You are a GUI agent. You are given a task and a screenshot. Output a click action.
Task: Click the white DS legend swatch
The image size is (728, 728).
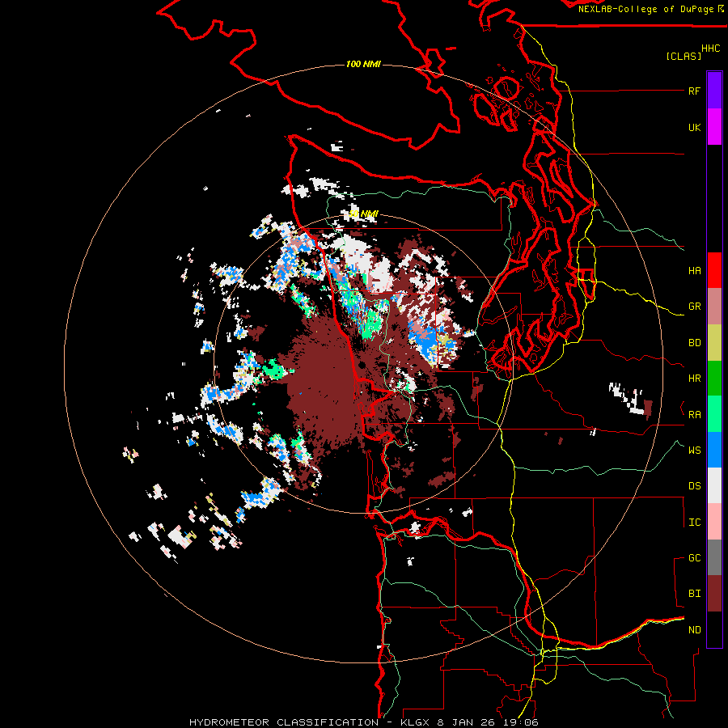coord(714,485)
